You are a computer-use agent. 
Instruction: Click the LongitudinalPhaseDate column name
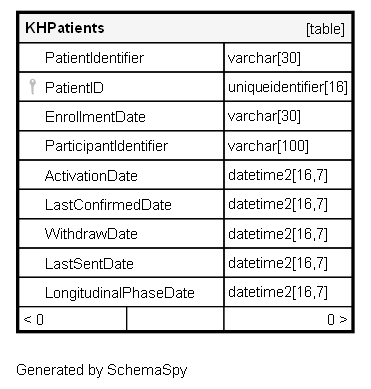tap(120, 293)
